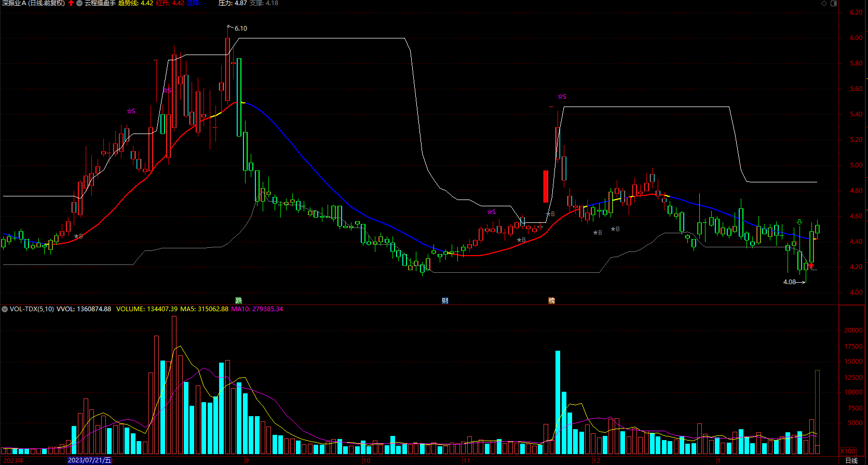Click the red up arrow beside 深振业A

pyautogui.click(x=71, y=3)
